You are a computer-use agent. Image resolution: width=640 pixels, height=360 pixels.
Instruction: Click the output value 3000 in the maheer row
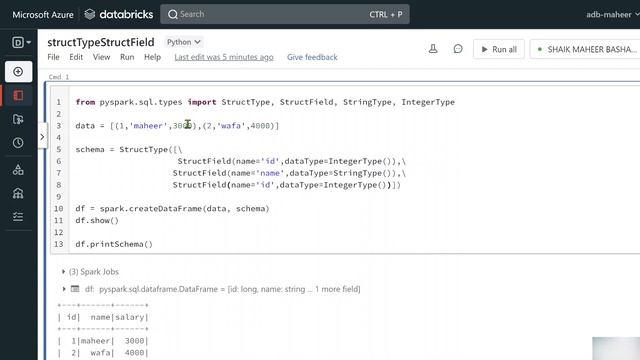pos(134,341)
